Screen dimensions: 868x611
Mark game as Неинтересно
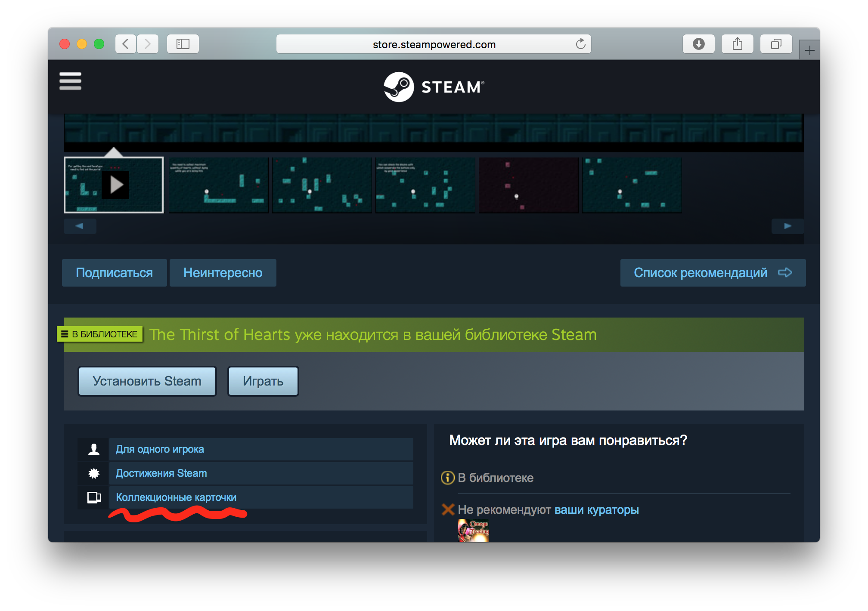pos(223,273)
